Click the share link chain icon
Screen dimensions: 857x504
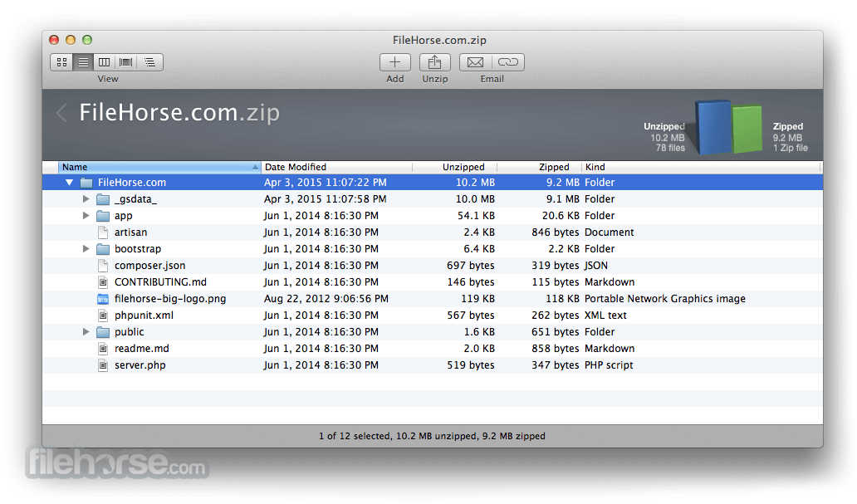pos(508,62)
